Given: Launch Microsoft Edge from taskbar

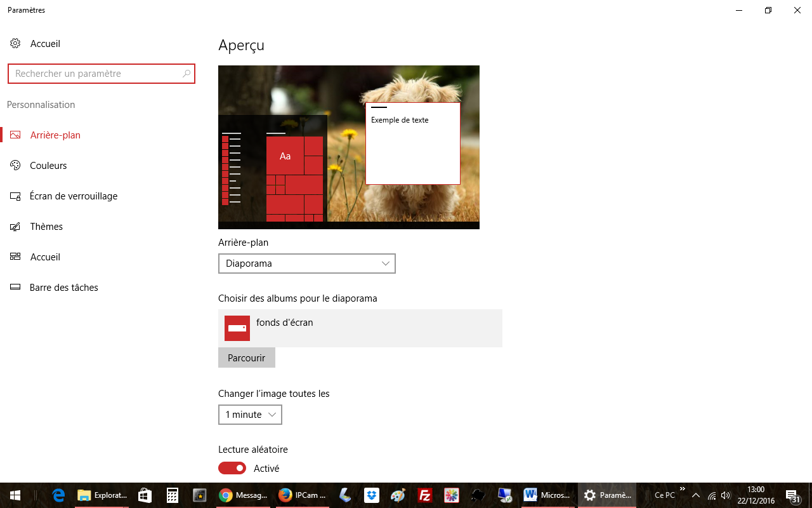Looking at the screenshot, I should tap(59, 495).
